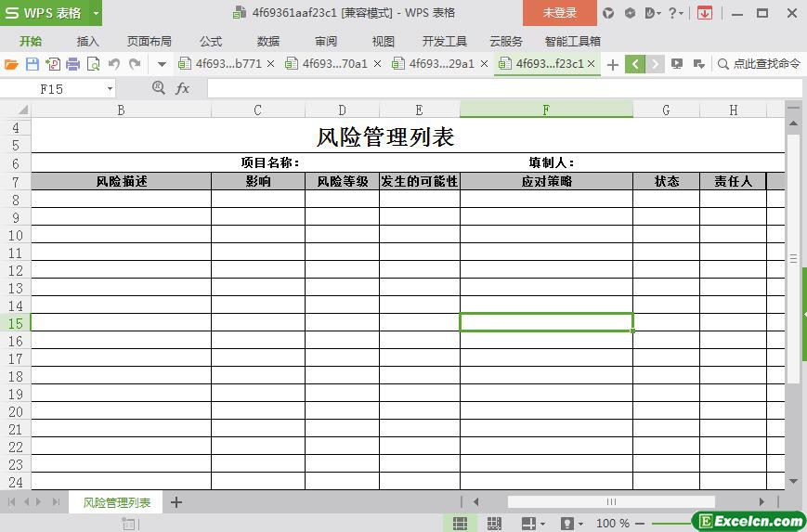Open the feedback icon dropdown in title bar
Viewport: 807px width, 532px height.
[653, 13]
